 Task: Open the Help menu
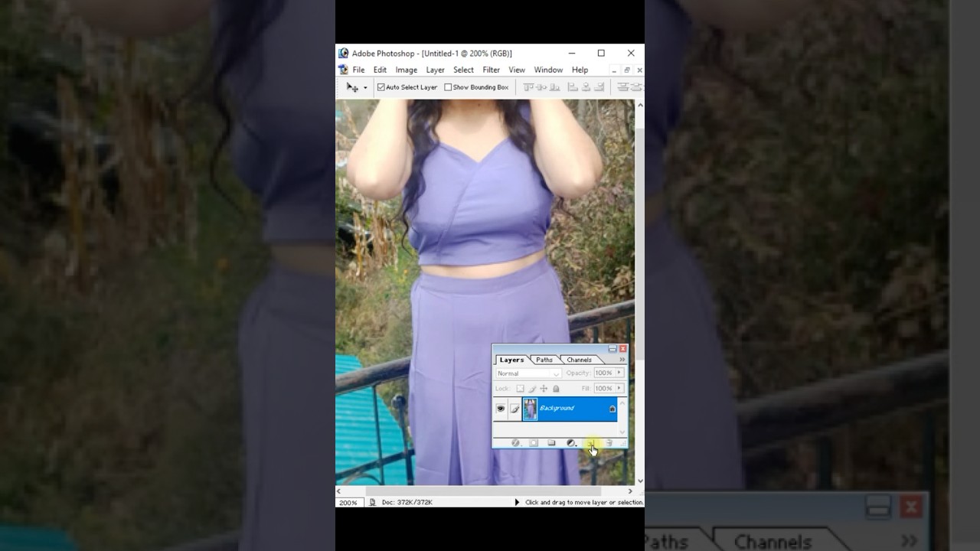(580, 70)
